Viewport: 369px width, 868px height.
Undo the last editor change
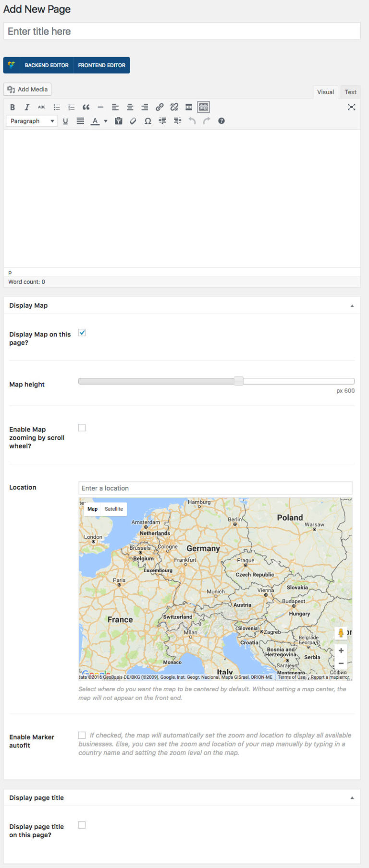192,121
